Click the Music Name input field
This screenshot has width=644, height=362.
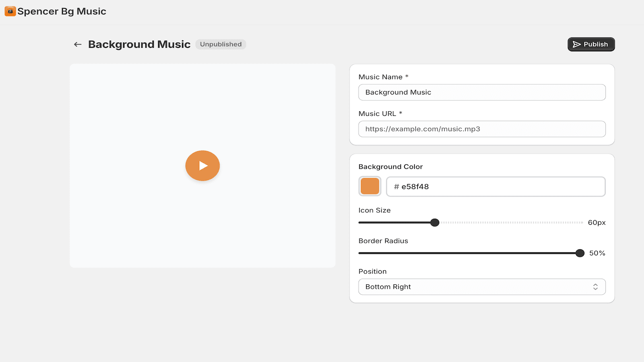482,92
